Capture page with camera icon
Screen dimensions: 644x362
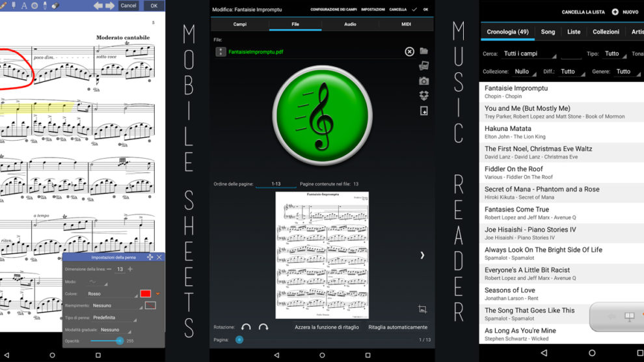tap(424, 81)
